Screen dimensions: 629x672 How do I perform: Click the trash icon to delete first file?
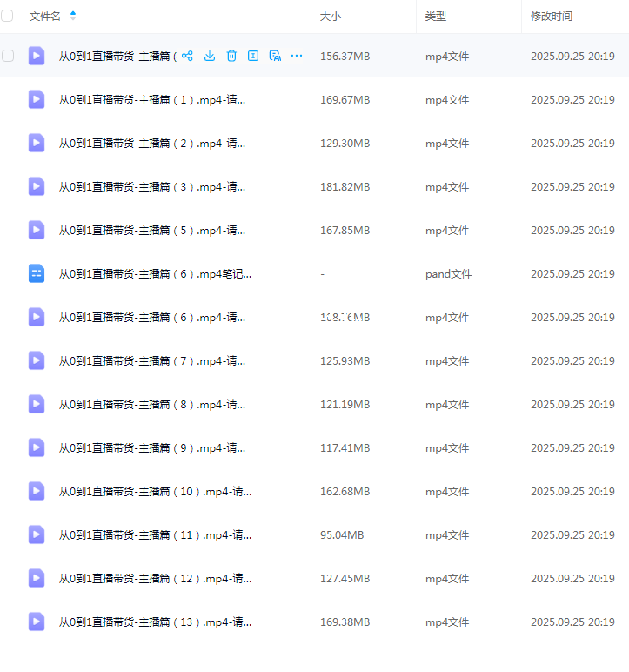231,56
